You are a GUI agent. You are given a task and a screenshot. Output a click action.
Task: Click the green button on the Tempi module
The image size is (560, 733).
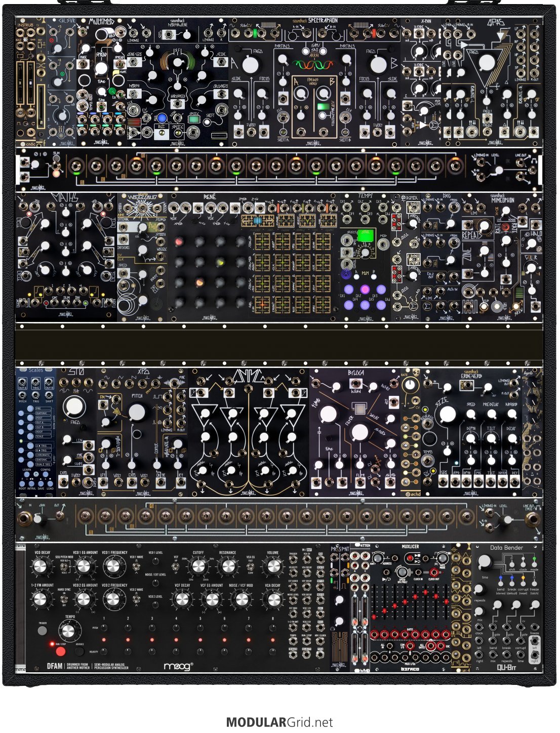(365, 235)
